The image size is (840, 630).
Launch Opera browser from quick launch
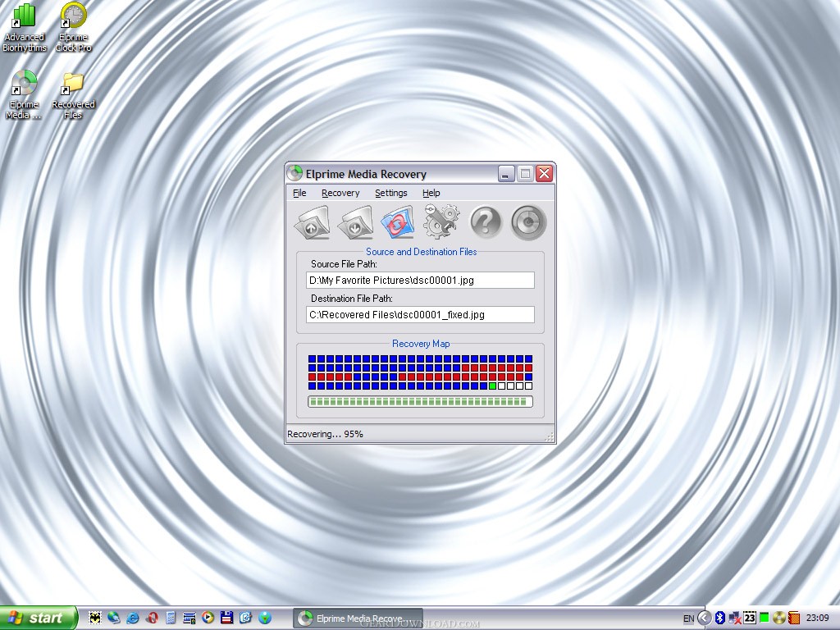tap(152, 618)
